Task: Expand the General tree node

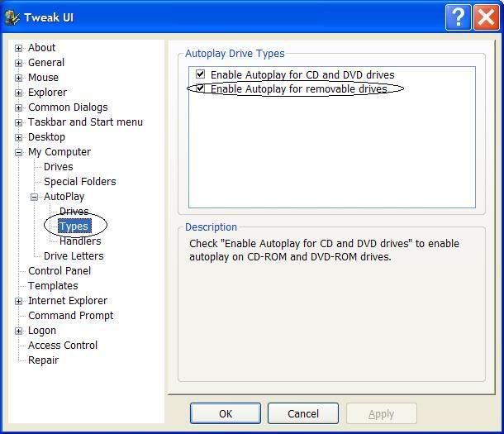Action: point(18,63)
